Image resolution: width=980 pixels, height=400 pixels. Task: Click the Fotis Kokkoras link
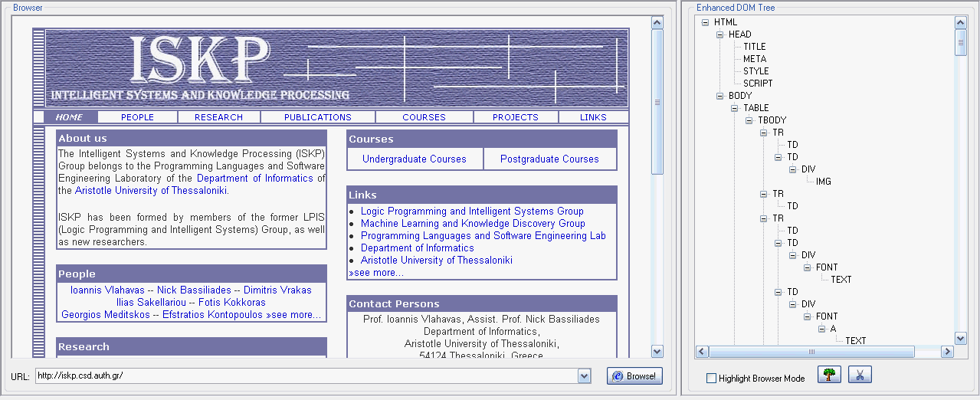232,303
